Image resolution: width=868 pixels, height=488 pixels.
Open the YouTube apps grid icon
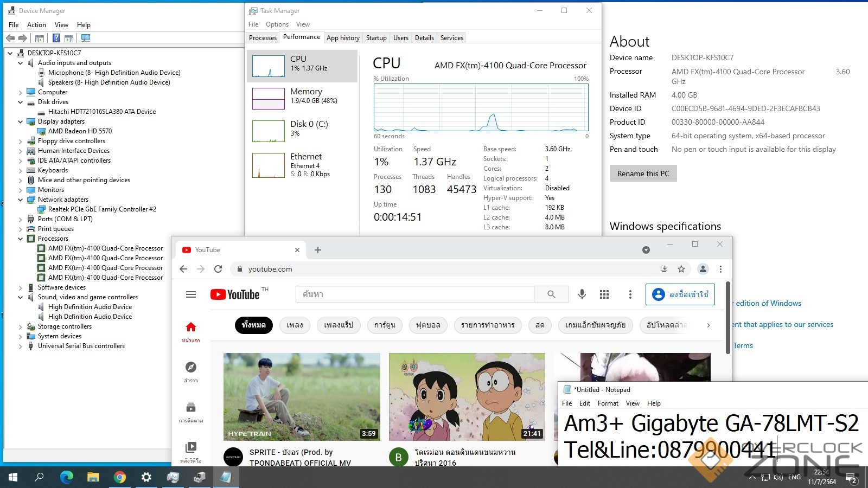[x=604, y=294]
